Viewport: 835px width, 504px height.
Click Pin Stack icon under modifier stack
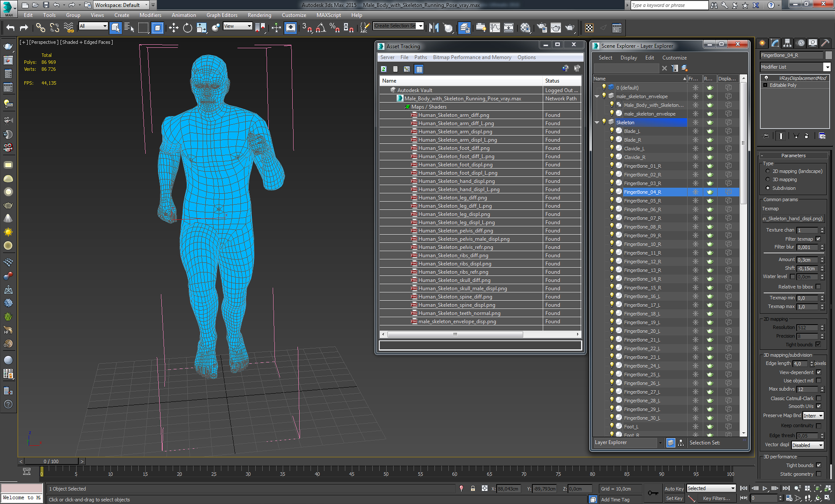pos(766,136)
